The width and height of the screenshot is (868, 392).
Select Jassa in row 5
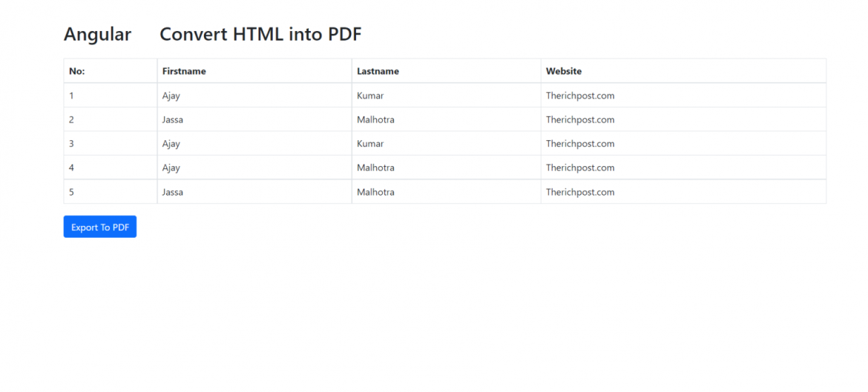pyautogui.click(x=173, y=193)
